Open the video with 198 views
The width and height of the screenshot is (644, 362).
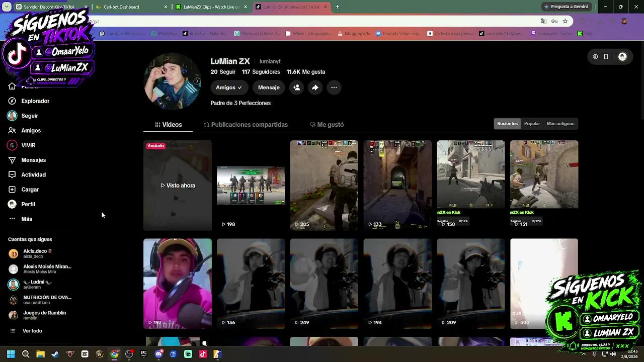click(251, 186)
